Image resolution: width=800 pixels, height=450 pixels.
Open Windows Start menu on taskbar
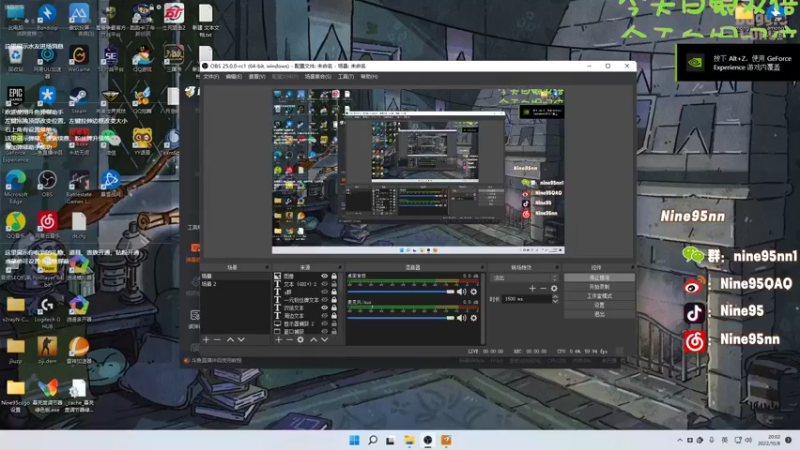(354, 440)
